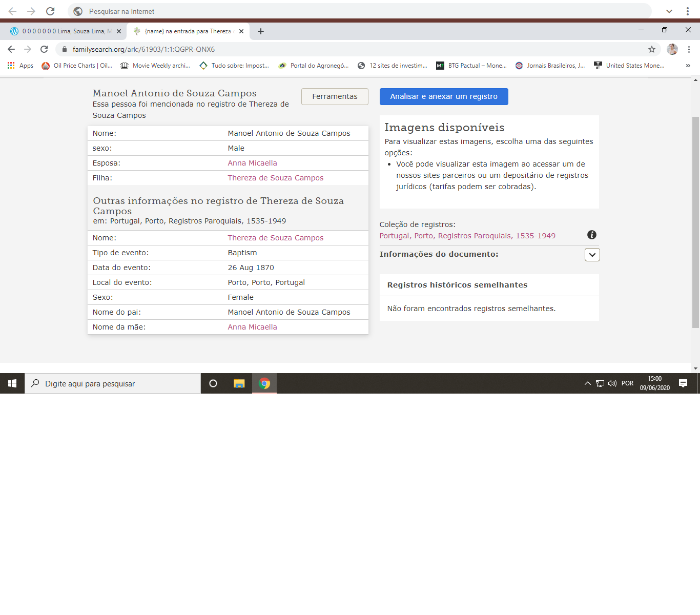Open the notification center icon in taskbar
This screenshot has width=700, height=615.
pos(683,383)
